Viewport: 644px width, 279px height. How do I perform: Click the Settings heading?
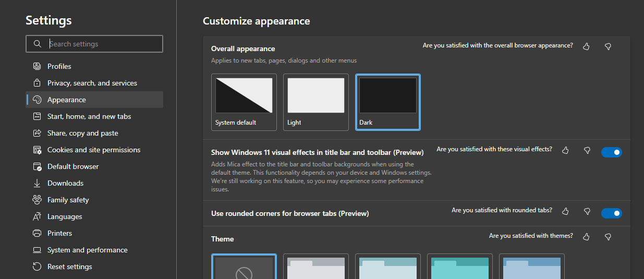(x=48, y=20)
